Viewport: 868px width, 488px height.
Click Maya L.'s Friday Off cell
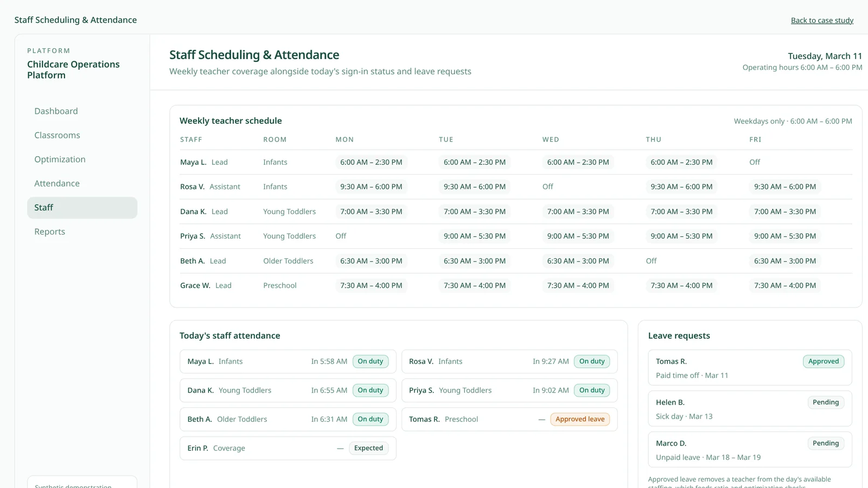pos(755,162)
